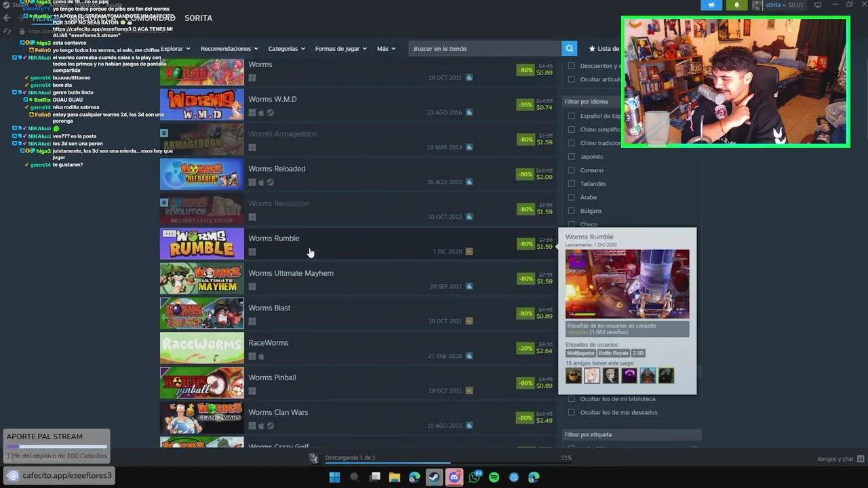The height and width of the screenshot is (488, 868).
Task: Click the library icon next to 19 OCT 2011 Worms
Action: (469, 77)
